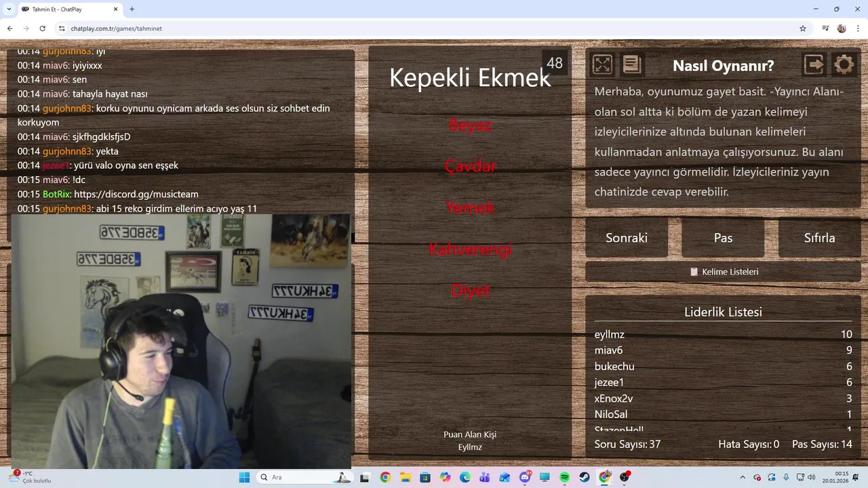Click the microphone tray icon
Screen dimensions: 868x488
click(786, 477)
